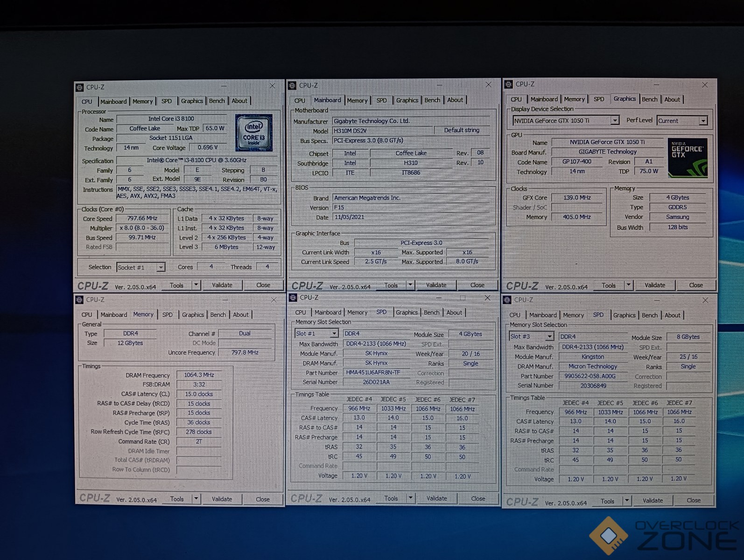The height and width of the screenshot is (560, 744).
Task: Expand the Slot #1 memory slot dropdown
Action: 334,334
